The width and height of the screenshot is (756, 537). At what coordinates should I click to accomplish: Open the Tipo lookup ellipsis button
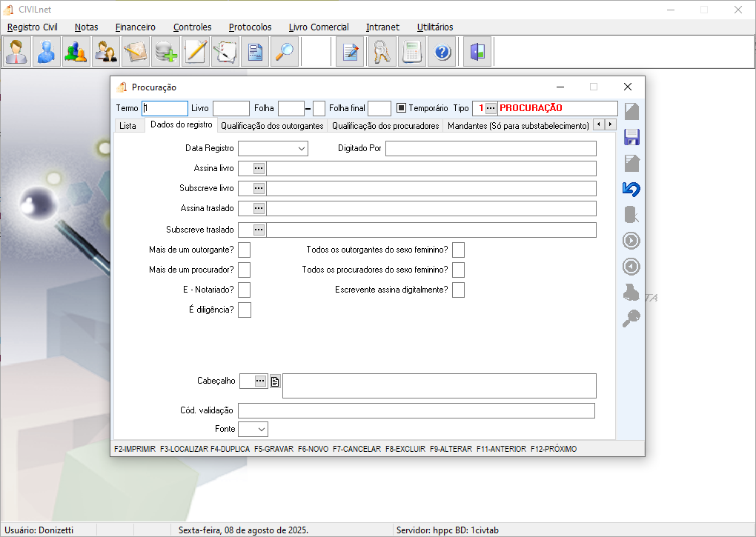491,108
